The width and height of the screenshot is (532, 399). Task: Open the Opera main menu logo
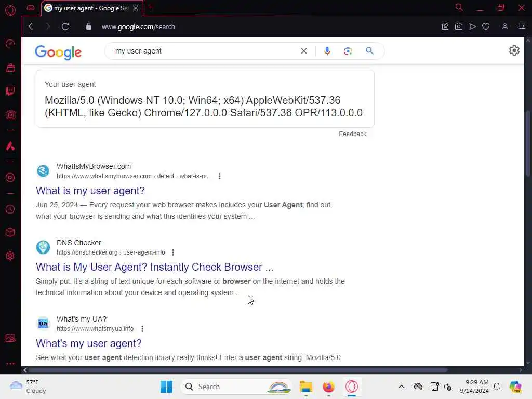10,10
